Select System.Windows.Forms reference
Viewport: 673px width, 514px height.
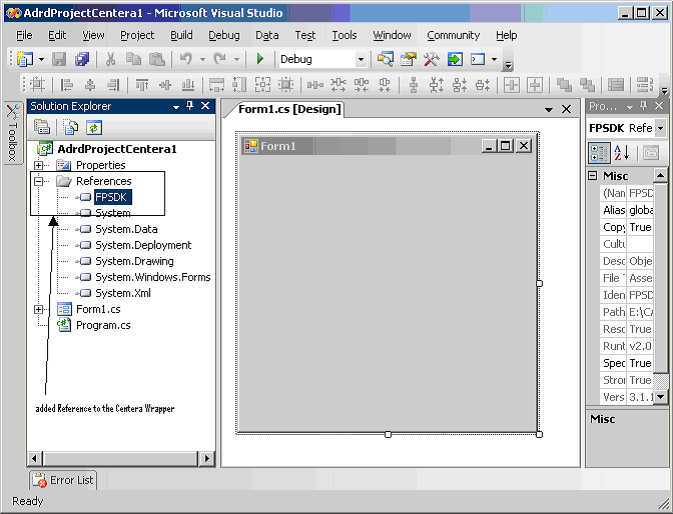[153, 277]
